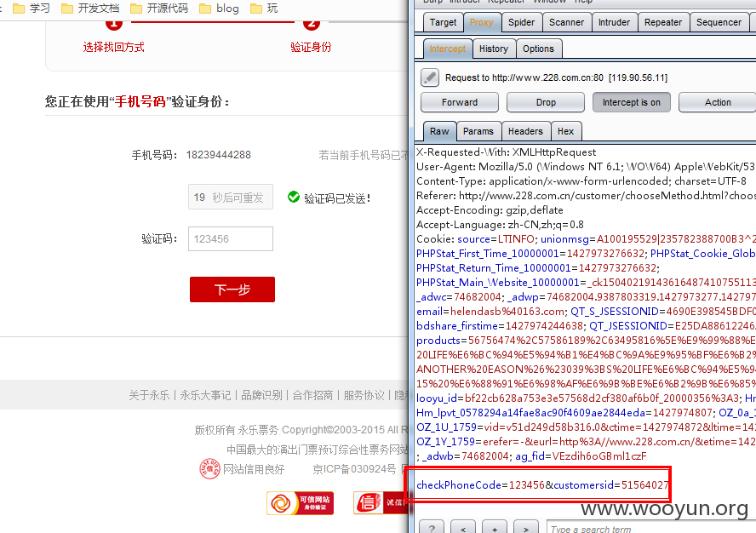Click the pencil edit icon beside Request
This screenshot has height=533, width=756.
coord(430,77)
